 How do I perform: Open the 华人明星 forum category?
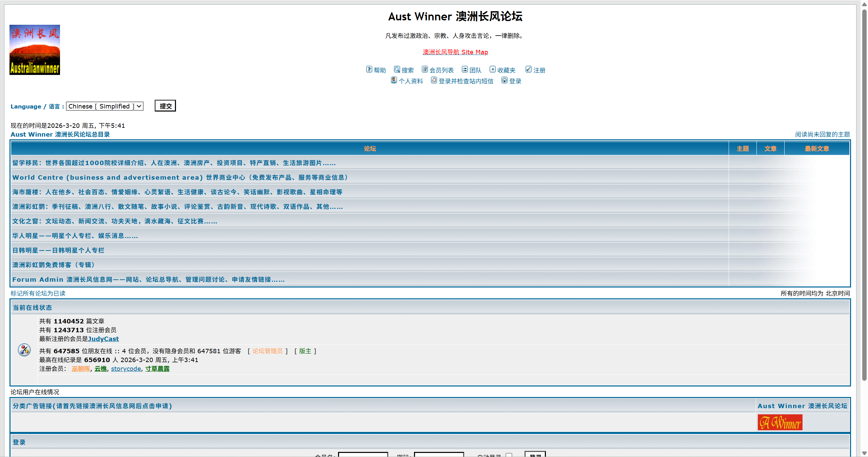[x=75, y=236]
